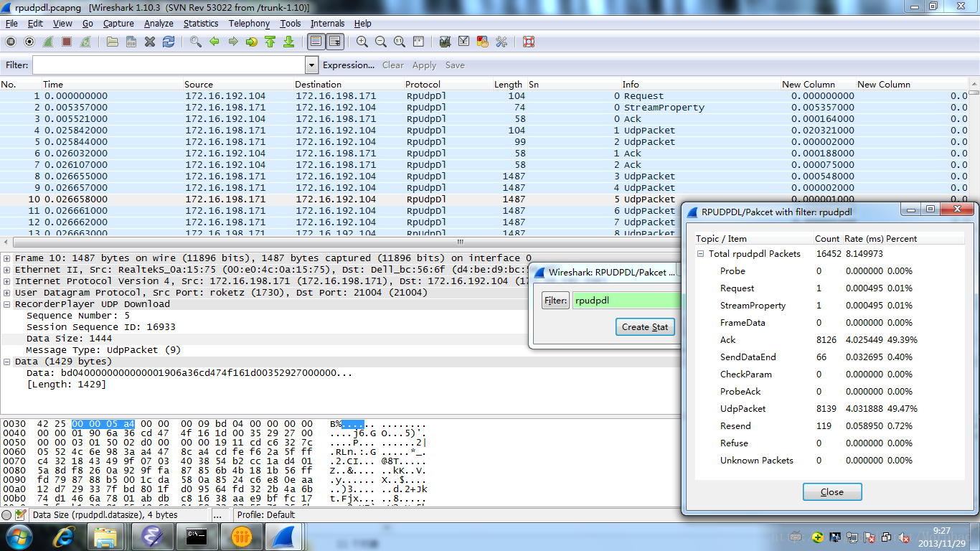Restart the running live capture
The image size is (980, 551).
point(85,42)
